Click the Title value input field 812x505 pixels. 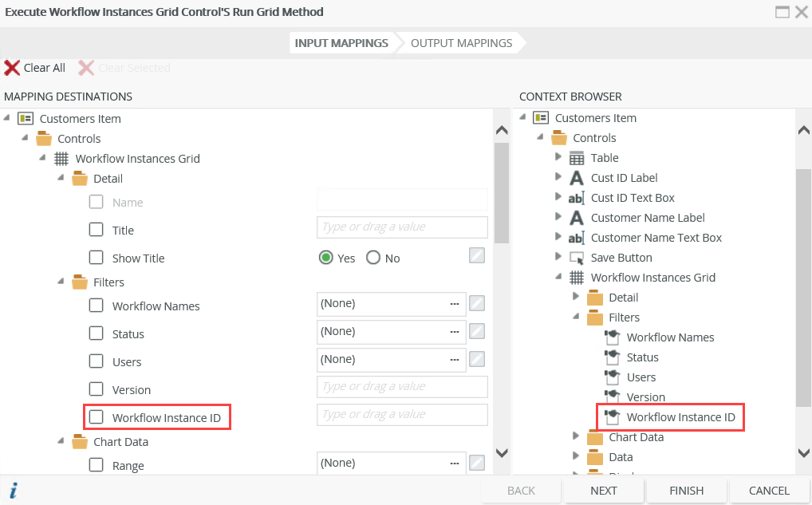[x=402, y=227]
